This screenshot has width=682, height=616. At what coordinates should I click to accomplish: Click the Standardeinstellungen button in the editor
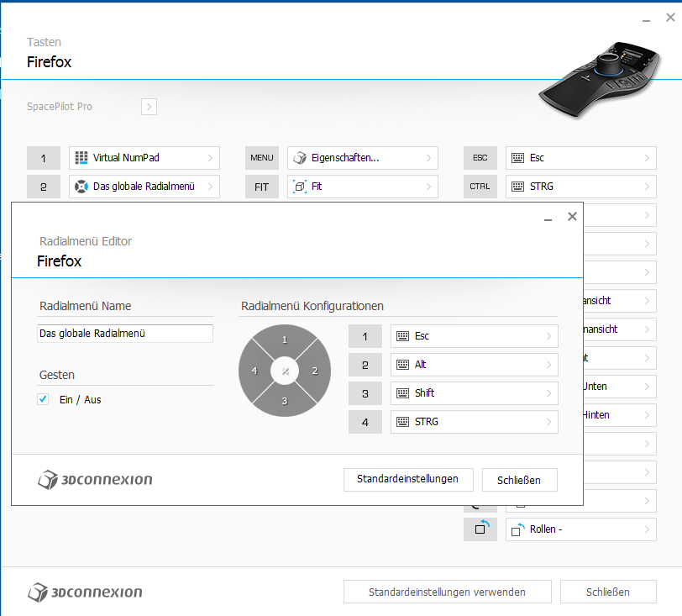pyautogui.click(x=408, y=480)
